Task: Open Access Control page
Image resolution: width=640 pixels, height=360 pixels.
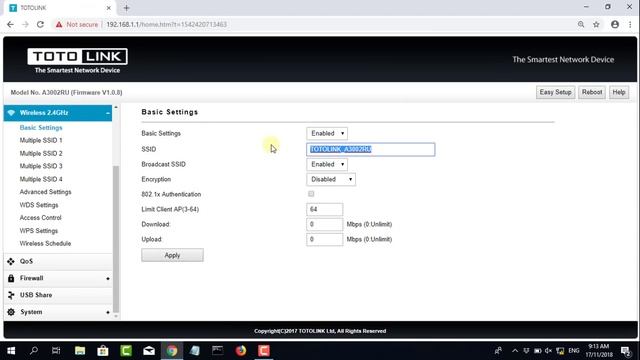Action: (x=40, y=218)
